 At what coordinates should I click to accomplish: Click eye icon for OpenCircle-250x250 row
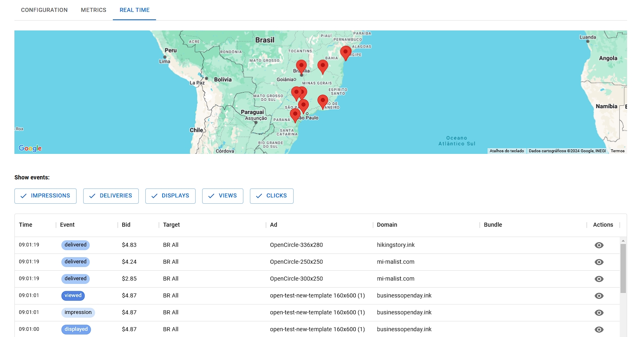coord(599,262)
